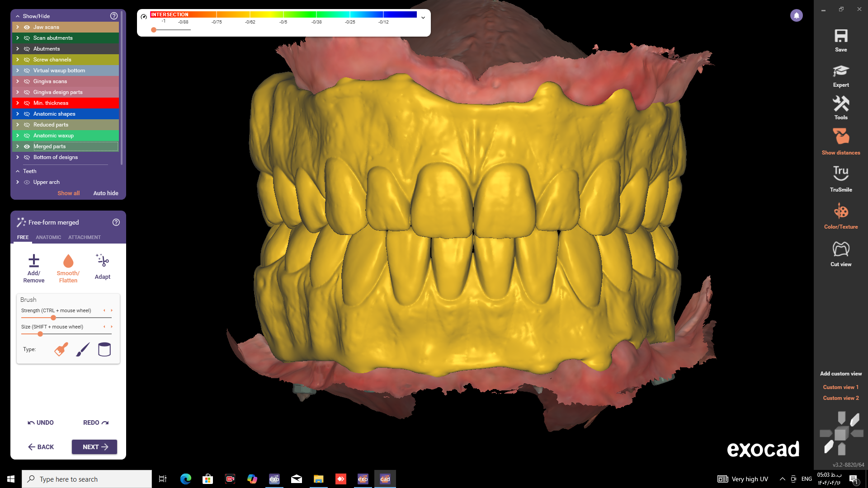Click the Show all link

click(68, 193)
